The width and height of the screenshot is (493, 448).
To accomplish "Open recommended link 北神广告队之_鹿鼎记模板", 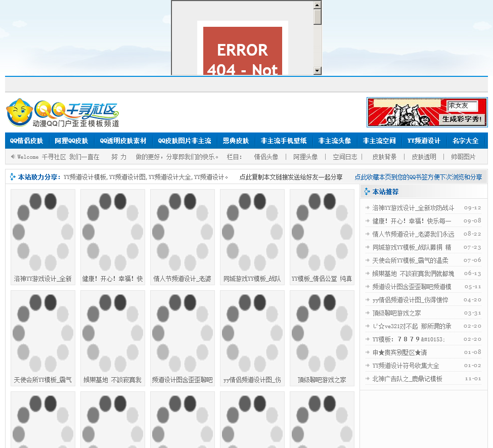I will click(407, 379).
